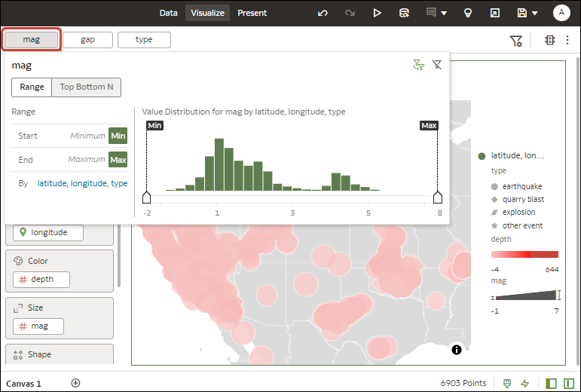Image resolution: width=581 pixels, height=392 pixels.
Task: Click the depth red color gradient bar
Action: [x=524, y=254]
